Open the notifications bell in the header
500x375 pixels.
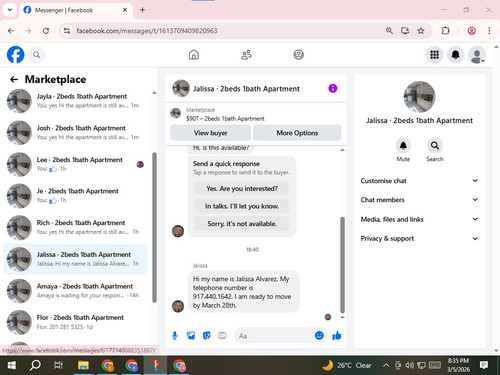click(455, 55)
